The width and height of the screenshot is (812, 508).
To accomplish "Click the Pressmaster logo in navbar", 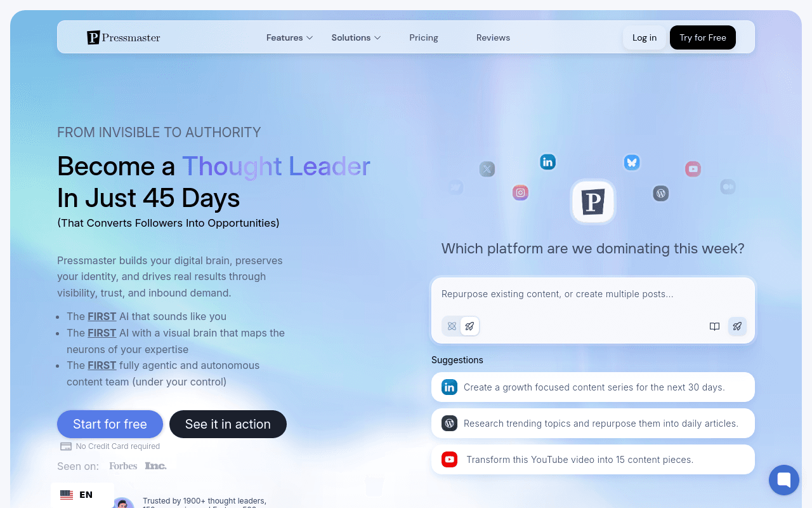I will (124, 37).
